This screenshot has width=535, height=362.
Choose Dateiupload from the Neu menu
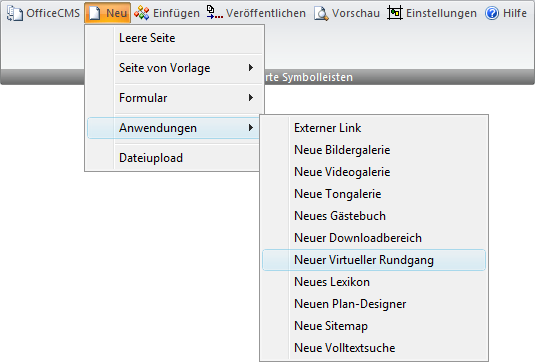(x=173, y=158)
